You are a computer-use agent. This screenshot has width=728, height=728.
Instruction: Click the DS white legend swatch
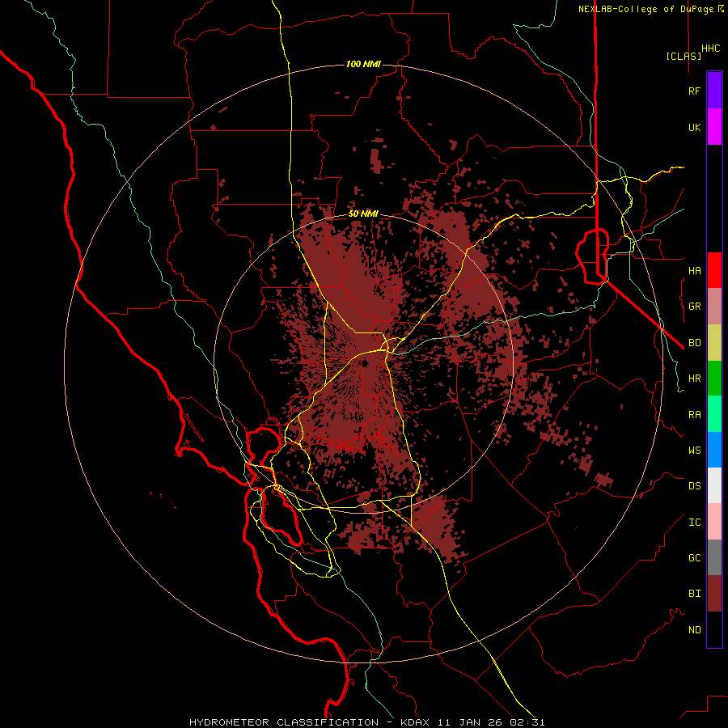pos(714,485)
